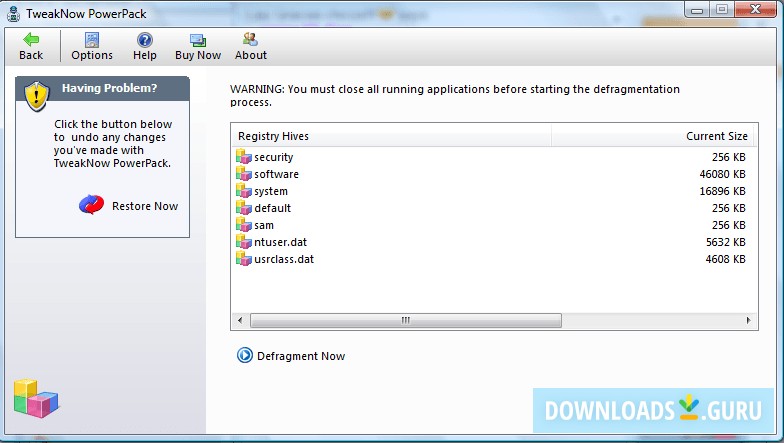Screen dimensions: 784x443
Task: Click the sam hive cube icon
Action: [x=244, y=224]
